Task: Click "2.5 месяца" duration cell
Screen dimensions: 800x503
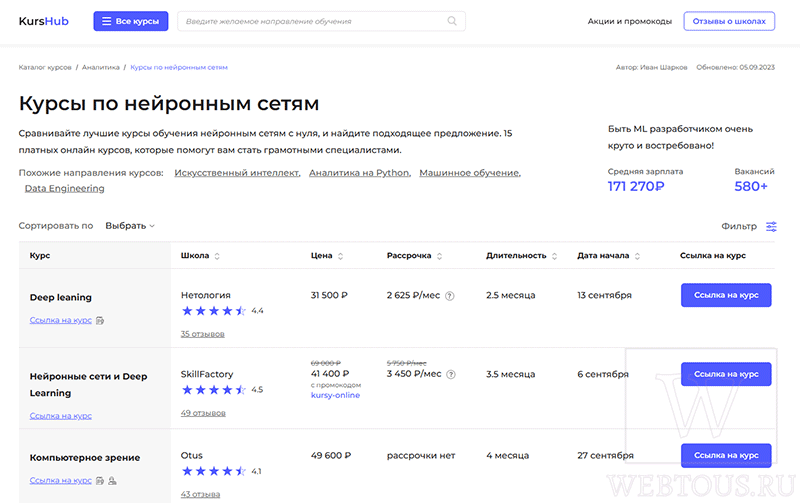Action: click(511, 295)
